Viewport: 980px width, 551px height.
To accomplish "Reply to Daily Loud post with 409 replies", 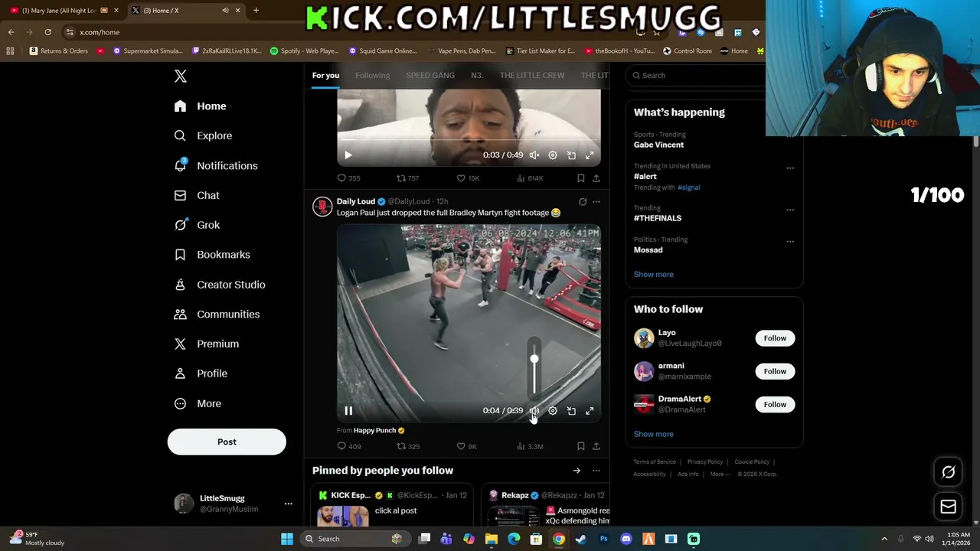I will pyautogui.click(x=348, y=446).
